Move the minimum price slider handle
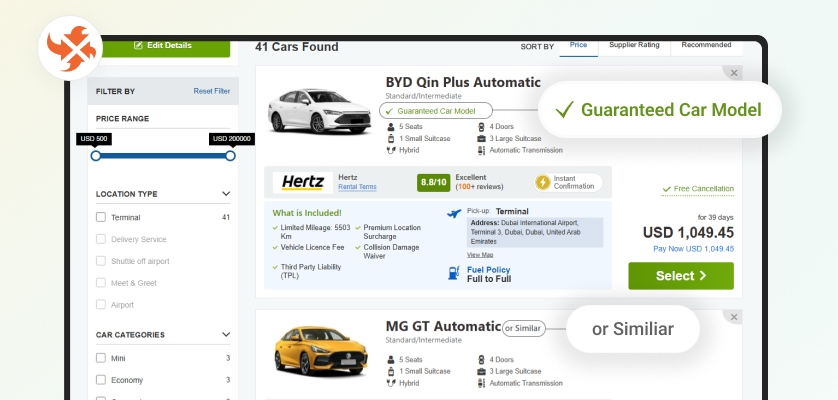This screenshot has height=400, width=838. (x=96, y=156)
